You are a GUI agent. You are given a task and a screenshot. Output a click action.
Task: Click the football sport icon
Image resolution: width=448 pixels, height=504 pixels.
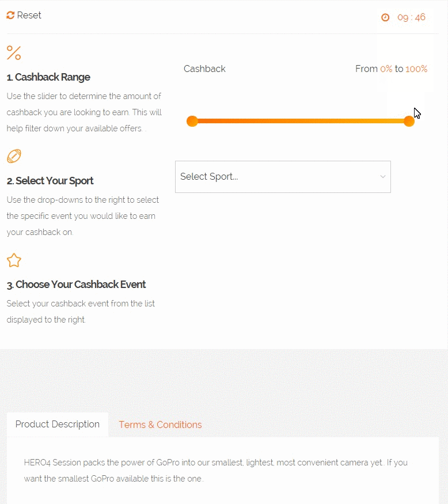[x=14, y=156]
